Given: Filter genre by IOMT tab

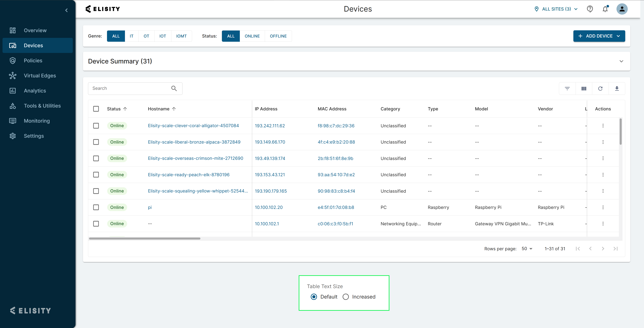Looking at the screenshot, I should (181, 36).
